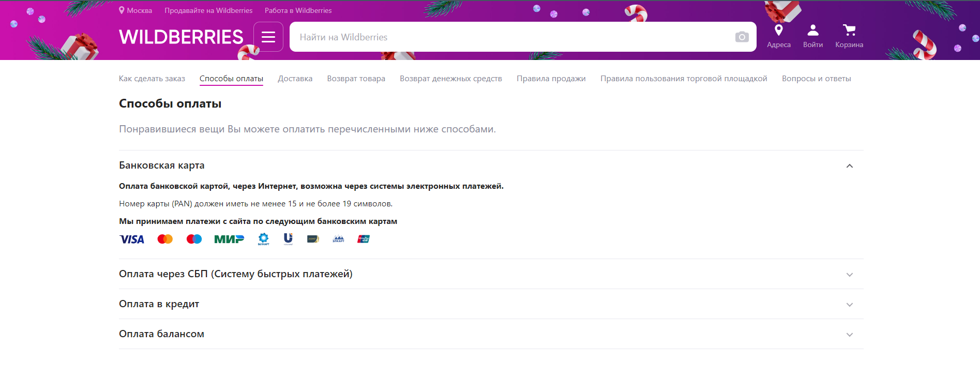The image size is (980, 376).
Task: Open the hamburger catalog menu
Action: pyautogui.click(x=268, y=37)
